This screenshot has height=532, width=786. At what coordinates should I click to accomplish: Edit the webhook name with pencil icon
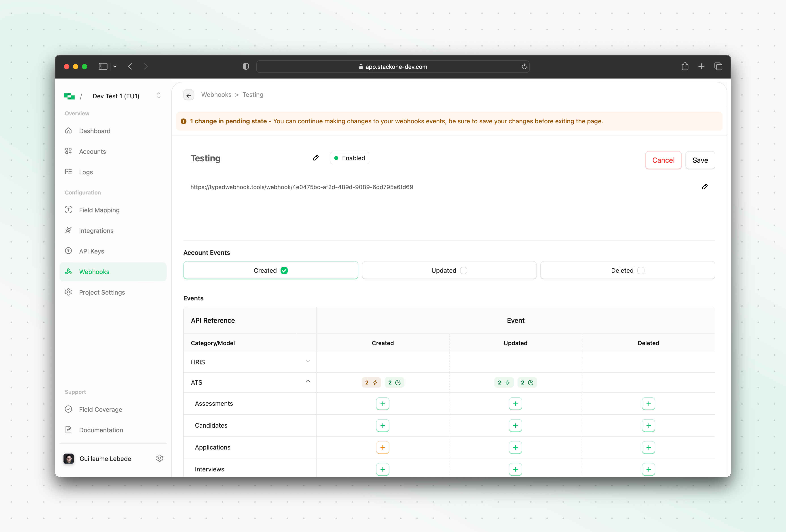click(316, 158)
